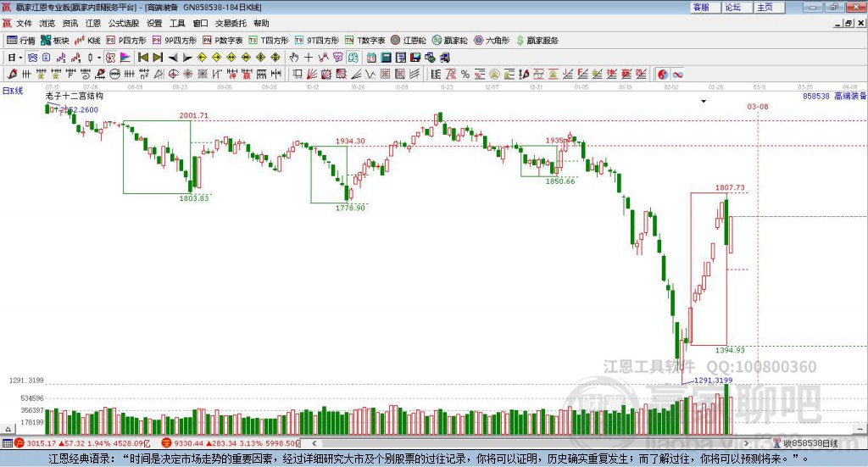Click the 论坛 forum button
Screen dimensions: 868x467
click(x=737, y=7)
